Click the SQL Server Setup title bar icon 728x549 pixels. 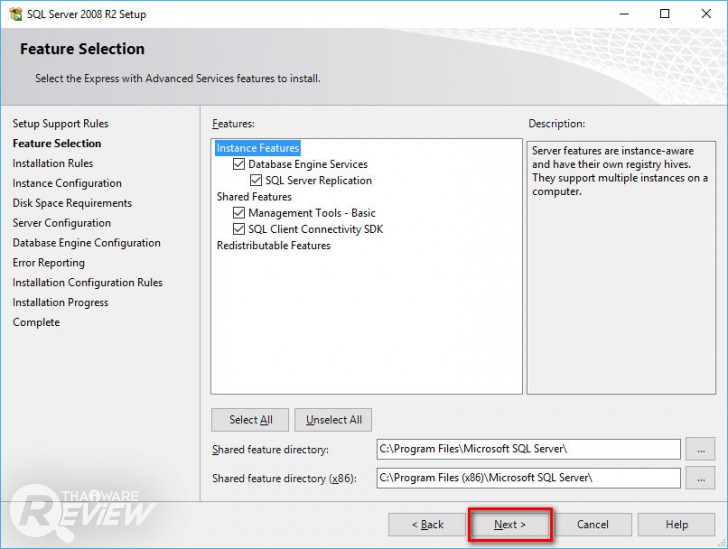point(15,14)
